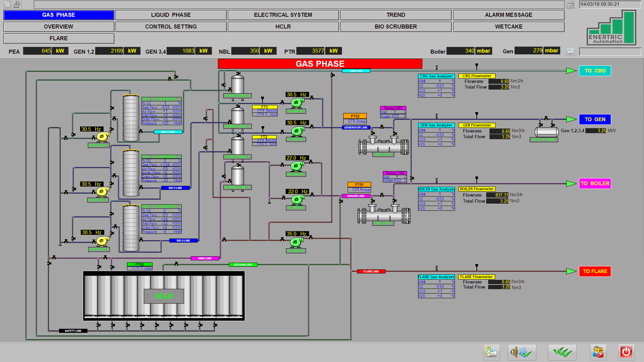Screen dimensions: 644x362
Task: Switch to the LIQUID PHASE screen
Action: [171, 15]
